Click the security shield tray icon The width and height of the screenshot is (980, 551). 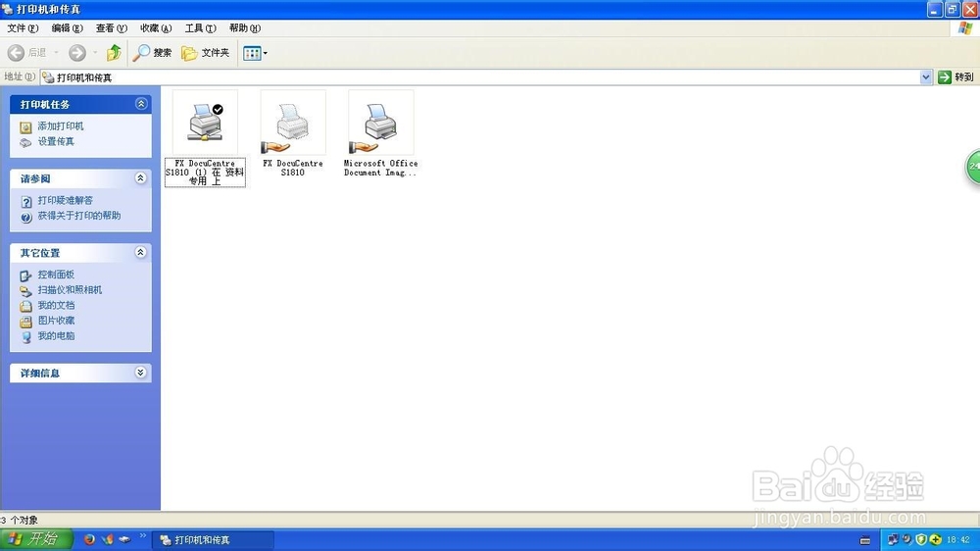coord(920,540)
